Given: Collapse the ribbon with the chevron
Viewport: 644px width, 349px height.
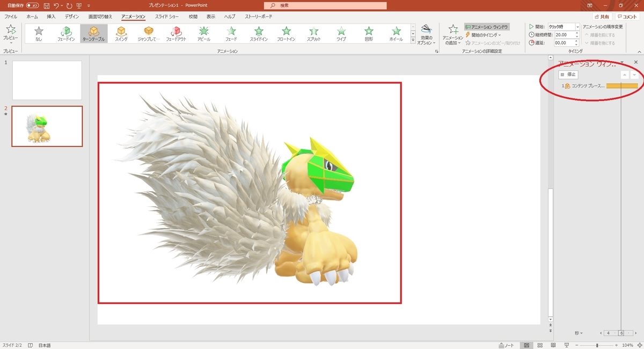Looking at the screenshot, I should pos(638,52).
